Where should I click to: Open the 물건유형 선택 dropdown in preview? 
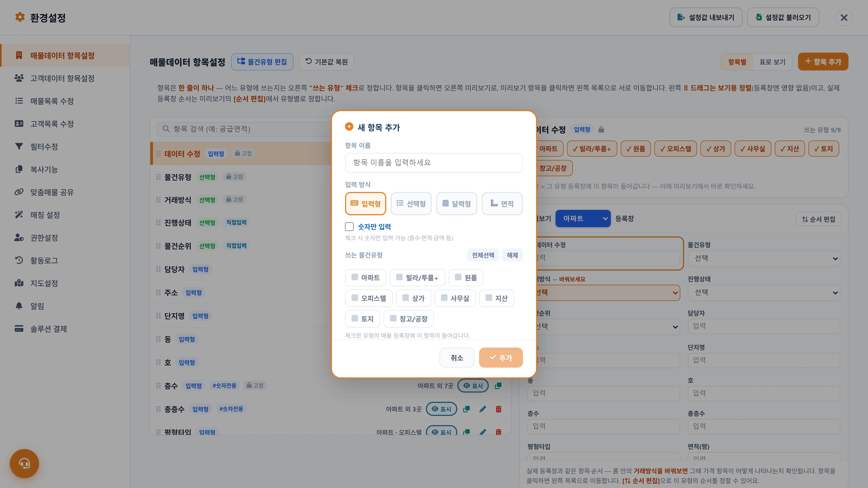click(763, 258)
